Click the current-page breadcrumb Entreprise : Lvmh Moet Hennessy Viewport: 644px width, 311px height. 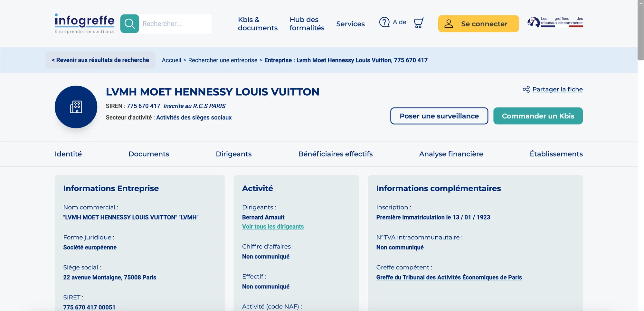coord(346,60)
